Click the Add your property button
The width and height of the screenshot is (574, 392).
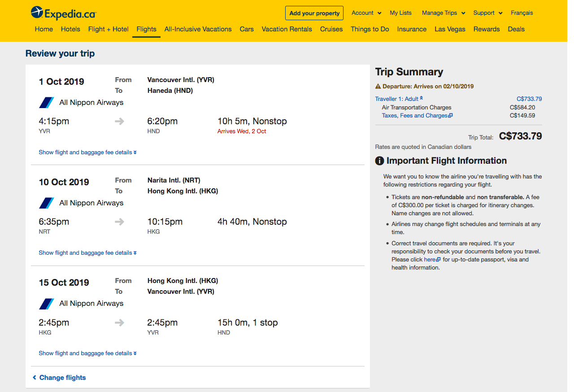[314, 13]
